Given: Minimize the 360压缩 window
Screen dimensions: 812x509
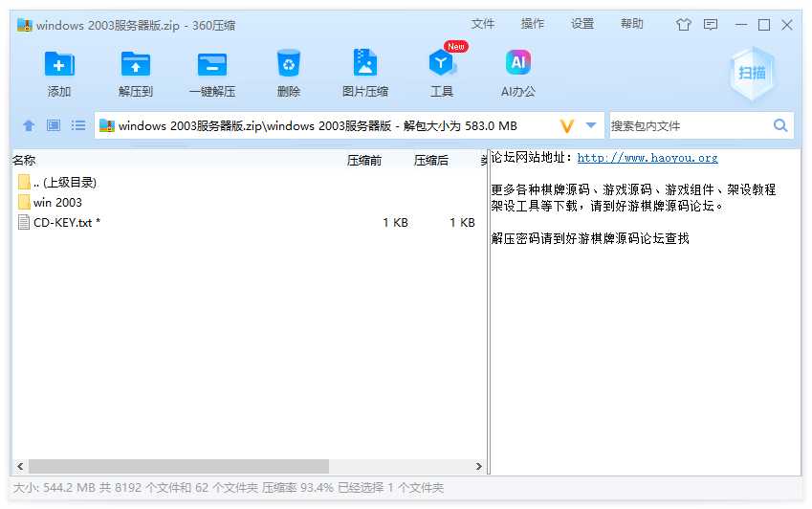Looking at the screenshot, I should coord(741,24).
